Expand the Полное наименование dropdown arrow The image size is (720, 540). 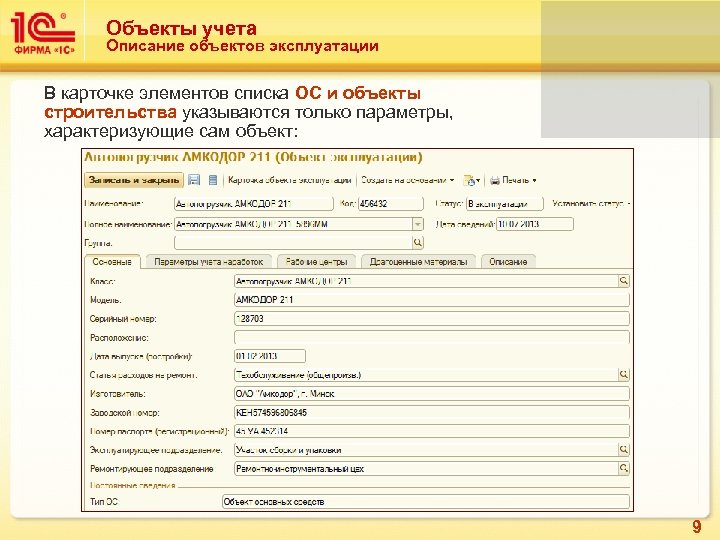point(418,224)
